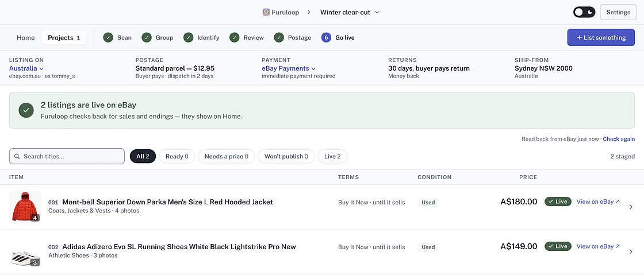
Task: Click the '2 staged' count text
Action: click(623, 156)
